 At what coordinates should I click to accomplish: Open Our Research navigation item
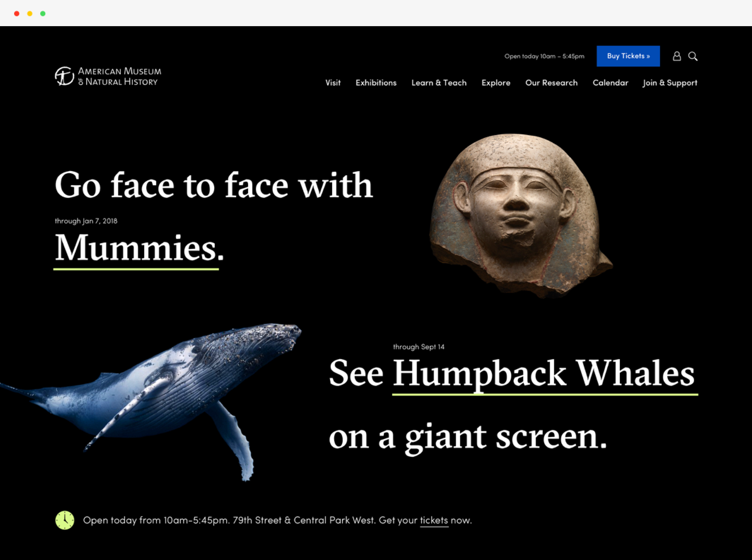click(551, 83)
